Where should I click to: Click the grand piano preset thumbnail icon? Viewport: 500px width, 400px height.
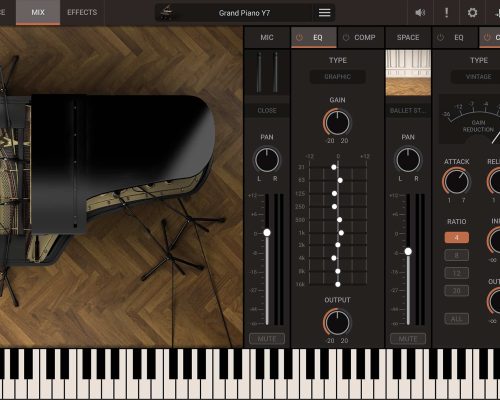(166, 13)
